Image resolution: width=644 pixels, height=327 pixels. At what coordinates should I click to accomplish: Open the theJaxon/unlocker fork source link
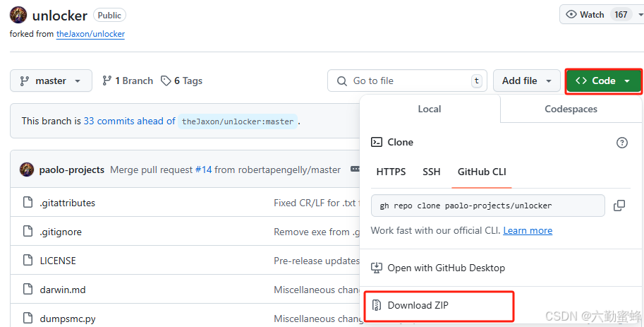[90, 34]
